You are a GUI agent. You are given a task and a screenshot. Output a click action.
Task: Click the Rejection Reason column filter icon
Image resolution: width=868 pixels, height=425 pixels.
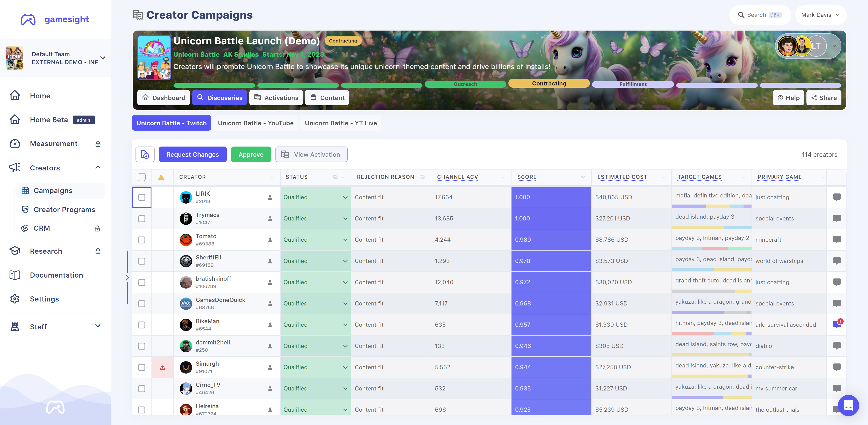coord(422,177)
